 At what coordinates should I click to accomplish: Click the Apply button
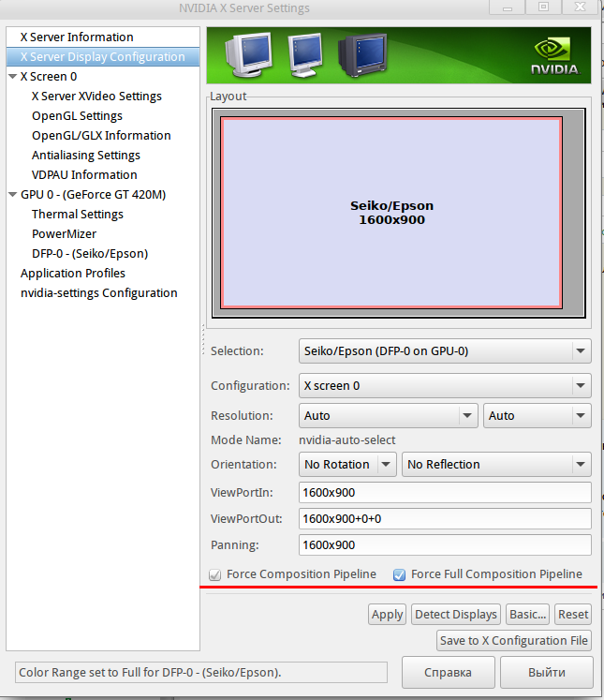coord(387,615)
